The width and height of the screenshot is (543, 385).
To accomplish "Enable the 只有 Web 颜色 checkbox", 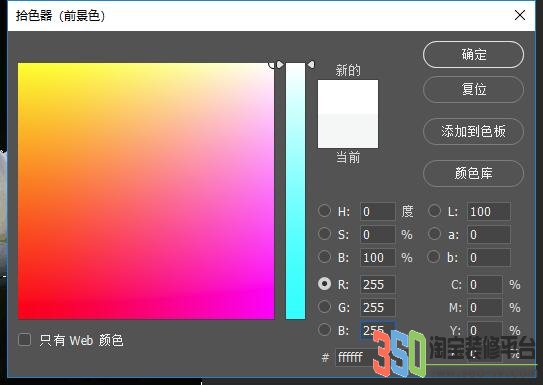I will click(25, 340).
